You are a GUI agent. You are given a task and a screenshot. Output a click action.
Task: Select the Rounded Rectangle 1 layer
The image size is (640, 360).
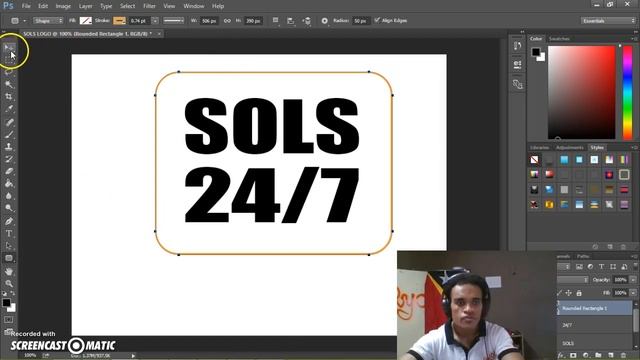[x=595, y=308]
